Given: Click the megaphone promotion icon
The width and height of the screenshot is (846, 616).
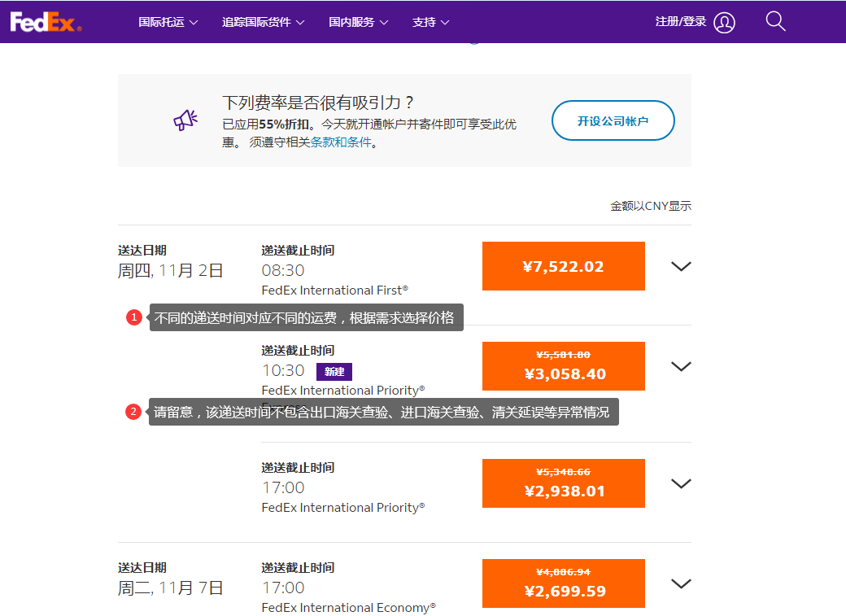Looking at the screenshot, I should [x=185, y=120].
